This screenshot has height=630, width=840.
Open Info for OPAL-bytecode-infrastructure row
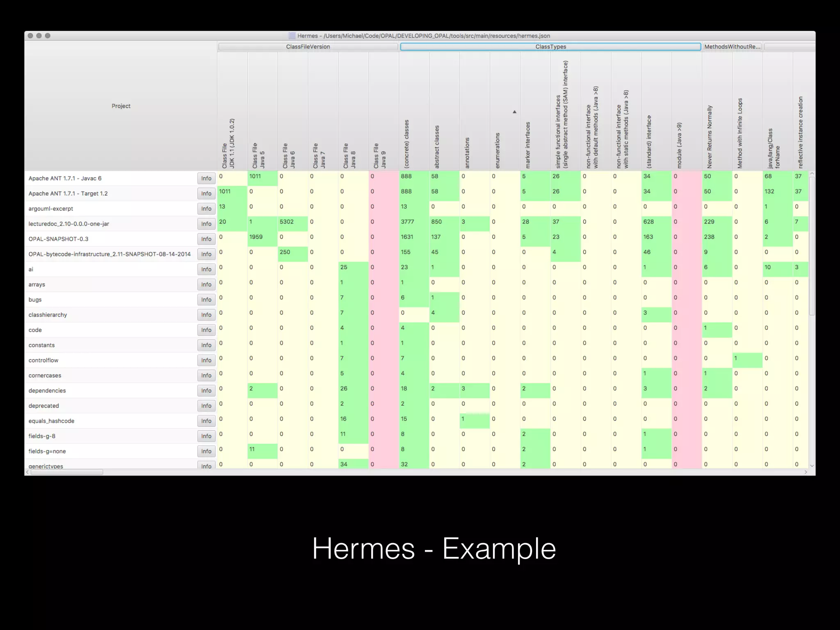(x=206, y=254)
